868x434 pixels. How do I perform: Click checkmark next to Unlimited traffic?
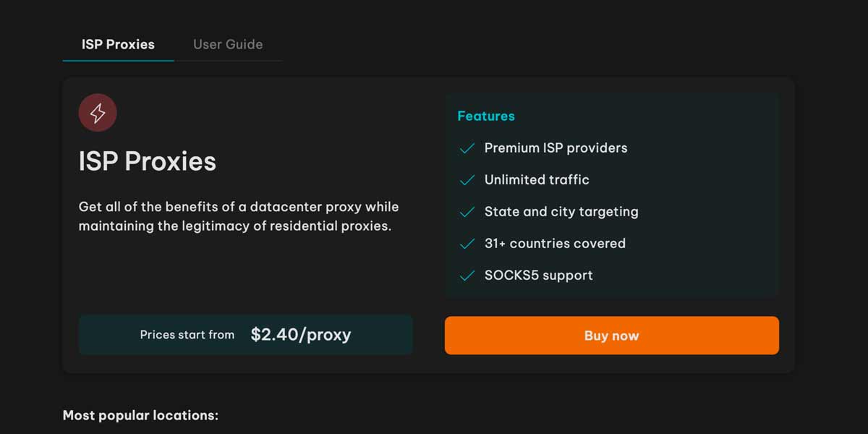click(467, 180)
